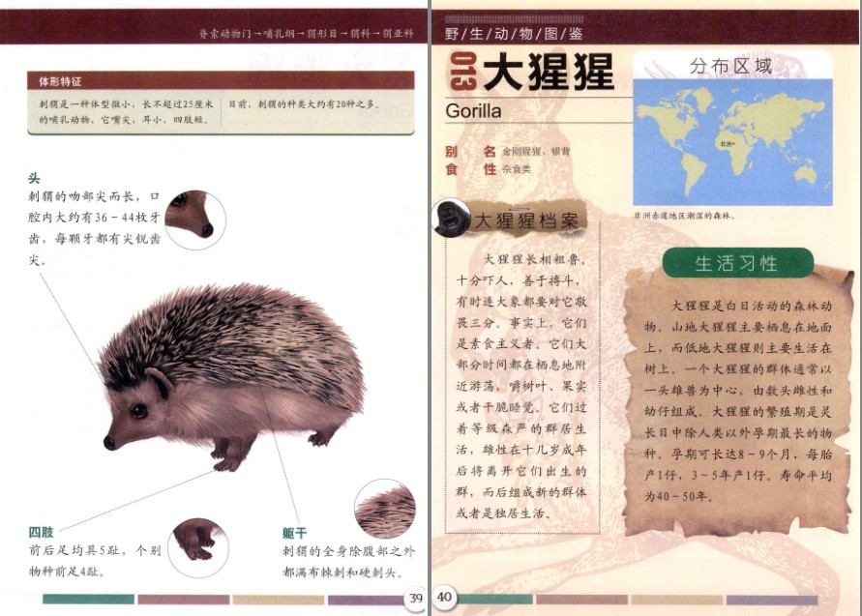
Task: Click the green color bar on page 39 footer
Action: coord(88,599)
